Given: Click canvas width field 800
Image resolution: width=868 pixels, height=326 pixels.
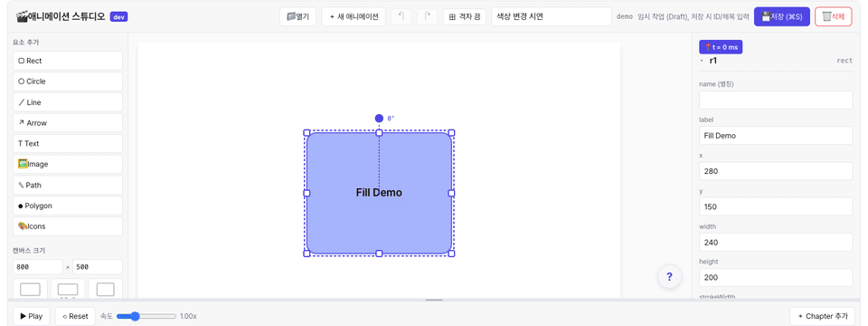Looking at the screenshot, I should pyautogui.click(x=38, y=266).
